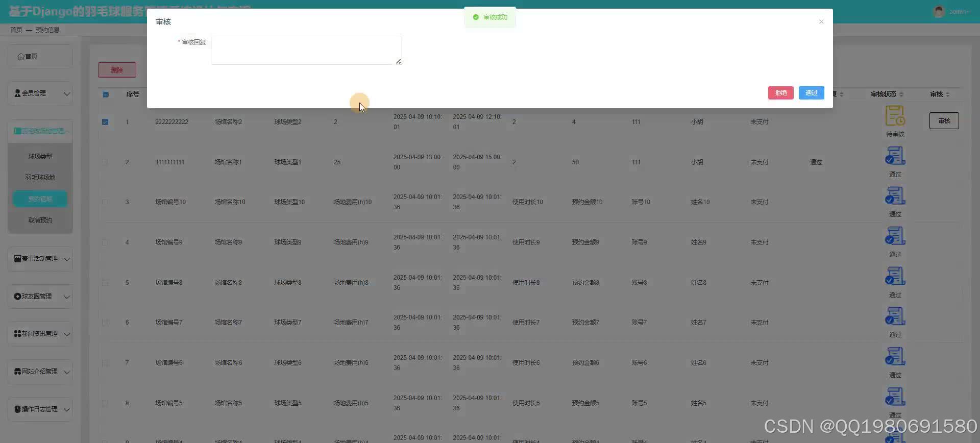Open the 首页 sidebar item
This screenshot has width=980, height=443.
[x=40, y=57]
